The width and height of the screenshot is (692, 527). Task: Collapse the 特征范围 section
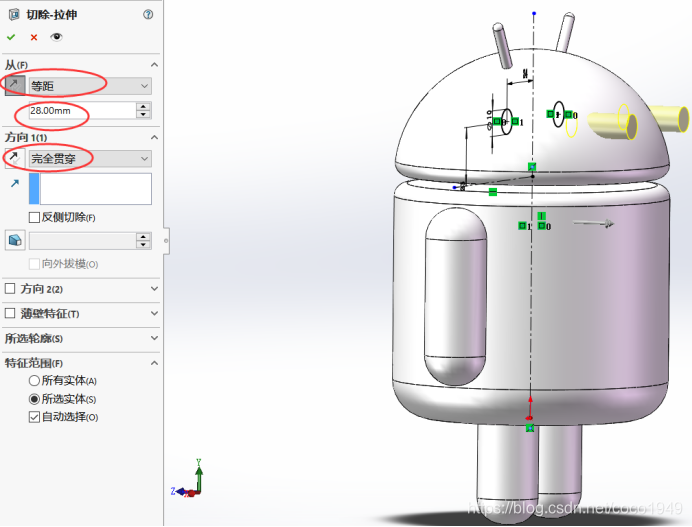tap(154, 363)
